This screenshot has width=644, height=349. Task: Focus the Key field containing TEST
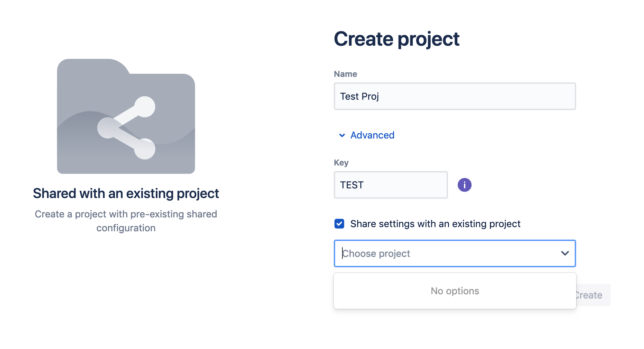click(x=391, y=185)
